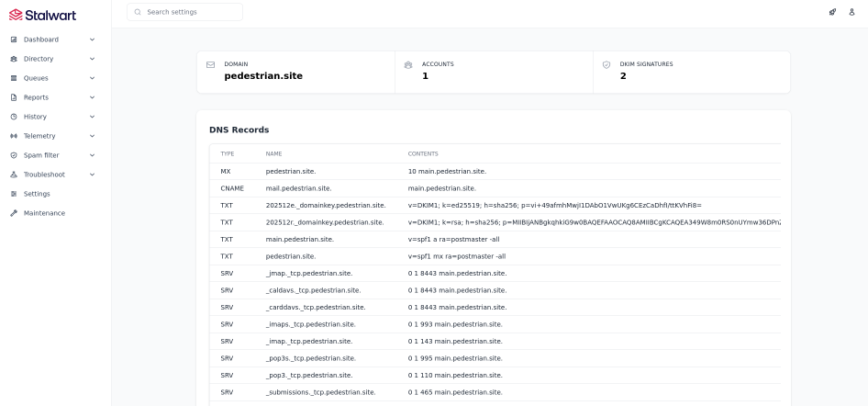The width and height of the screenshot is (868, 406).
Task: Select the TXT name main.pedestrian.site.
Action: (x=299, y=240)
